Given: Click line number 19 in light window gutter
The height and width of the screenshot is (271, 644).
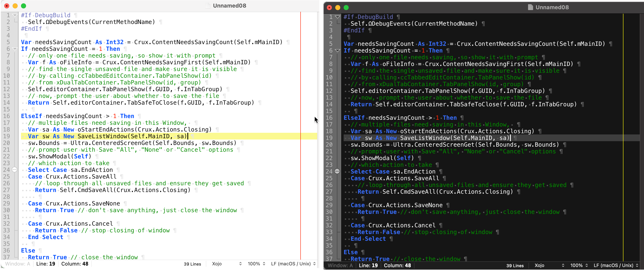Looking at the screenshot, I should pos(7,136).
